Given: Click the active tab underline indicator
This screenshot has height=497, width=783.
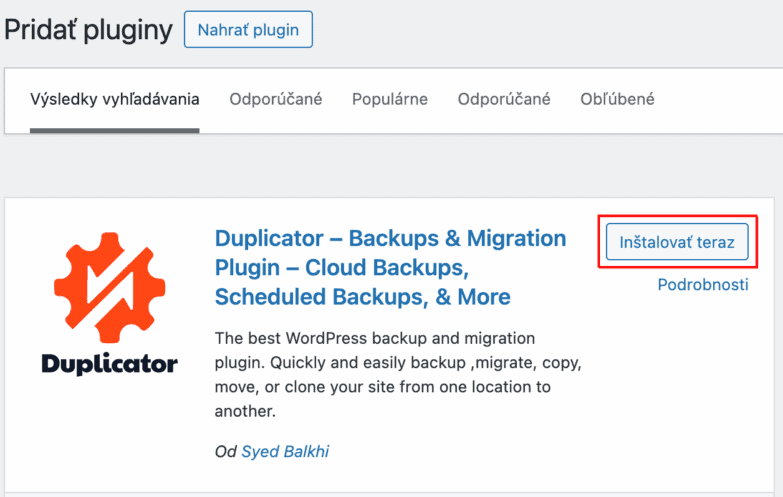Looking at the screenshot, I should pyautogui.click(x=114, y=130).
